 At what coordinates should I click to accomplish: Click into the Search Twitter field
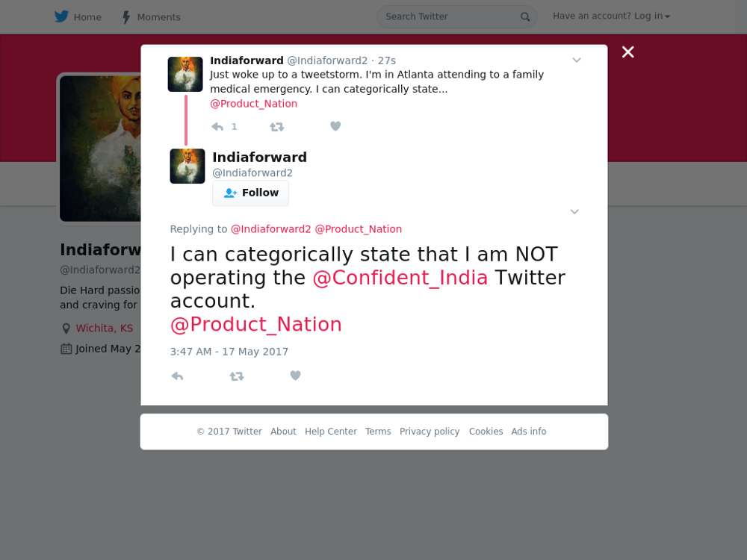(450, 16)
